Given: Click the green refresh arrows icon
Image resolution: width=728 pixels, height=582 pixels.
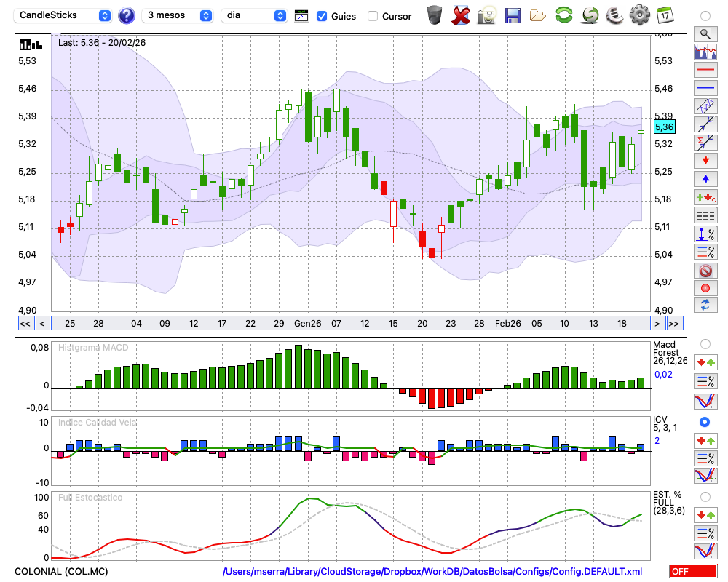Looking at the screenshot, I should (x=563, y=15).
